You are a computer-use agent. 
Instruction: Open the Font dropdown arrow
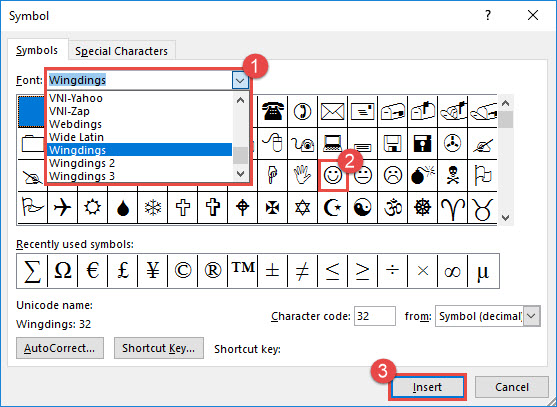(x=240, y=81)
